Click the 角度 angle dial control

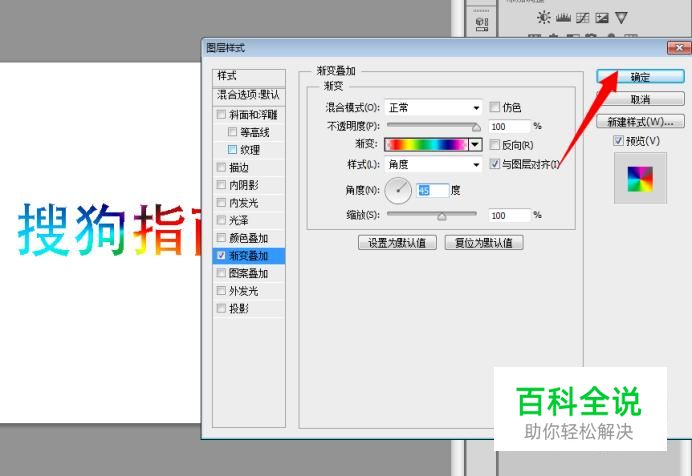398,191
